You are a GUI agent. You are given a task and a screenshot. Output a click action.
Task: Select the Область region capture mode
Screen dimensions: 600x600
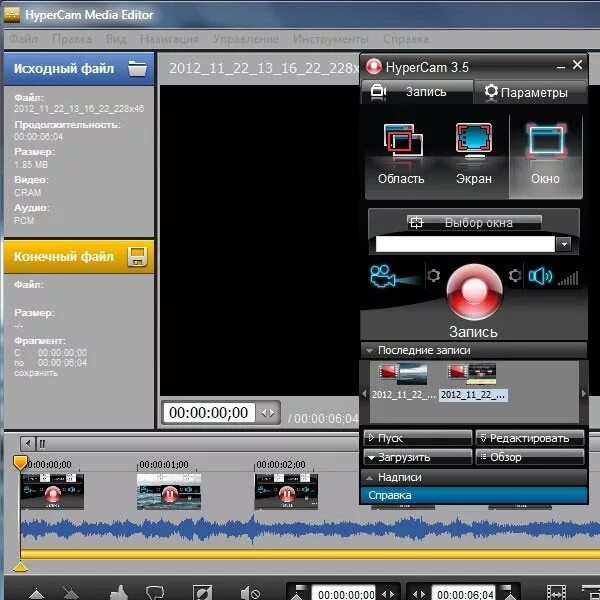pyautogui.click(x=401, y=154)
